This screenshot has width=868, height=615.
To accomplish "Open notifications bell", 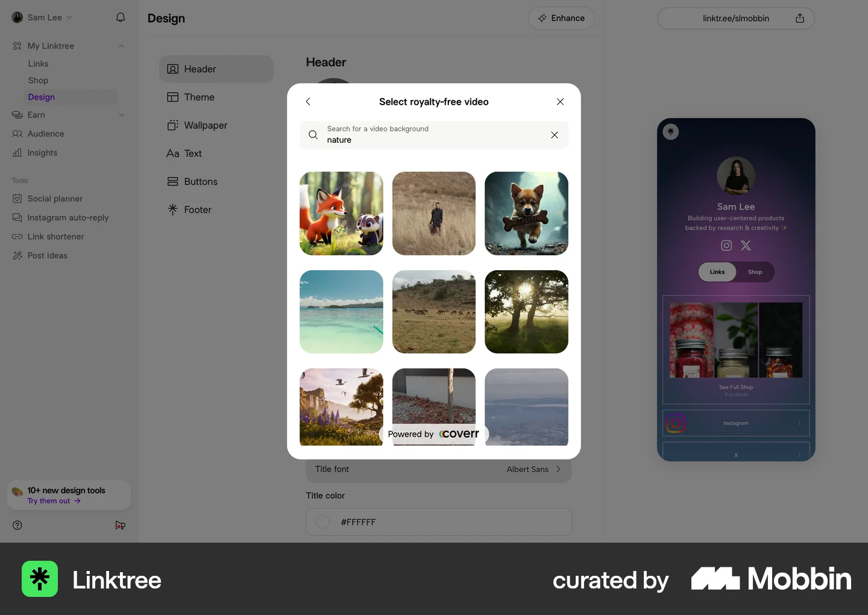I will click(x=121, y=17).
